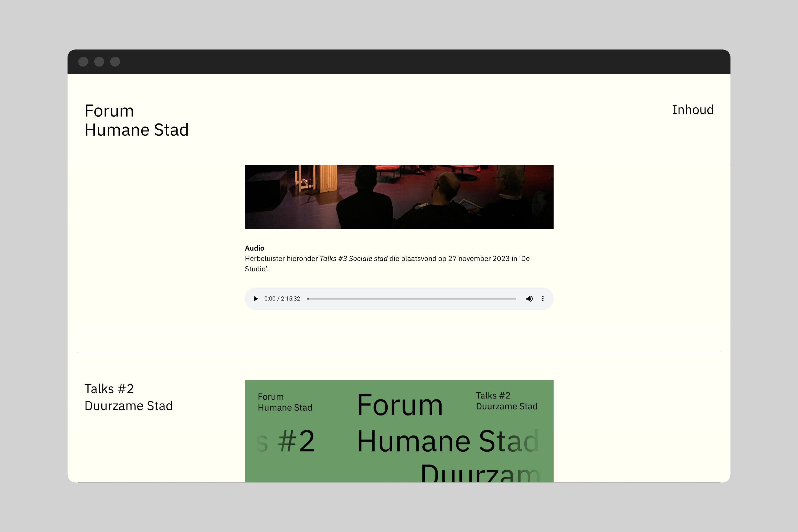Click the audio progress seek bar
This screenshot has width=798, height=532.
pyautogui.click(x=412, y=298)
